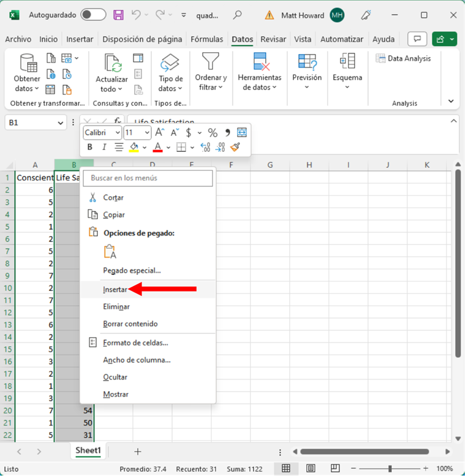This screenshot has width=465, height=476.
Task: Select Insertar in the context menu
Action: pos(115,289)
